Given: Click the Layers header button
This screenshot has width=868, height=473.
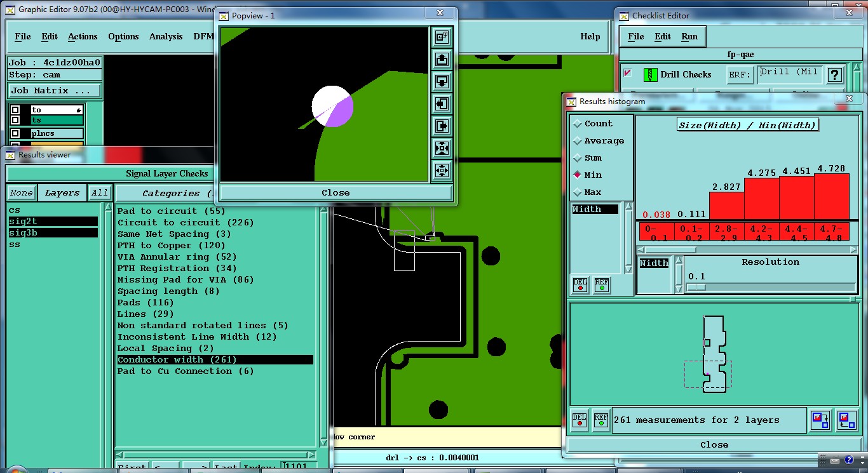Looking at the screenshot, I should click(x=62, y=193).
